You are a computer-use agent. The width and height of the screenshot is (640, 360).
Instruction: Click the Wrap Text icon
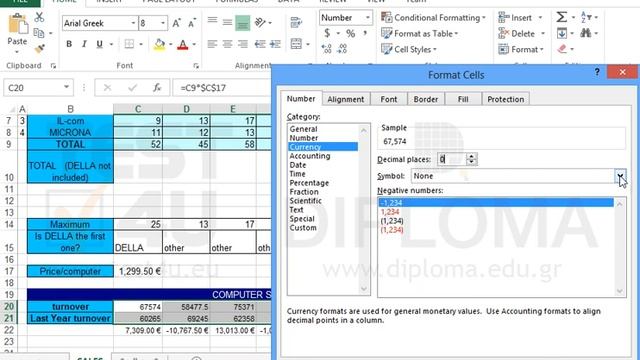(x=296, y=22)
